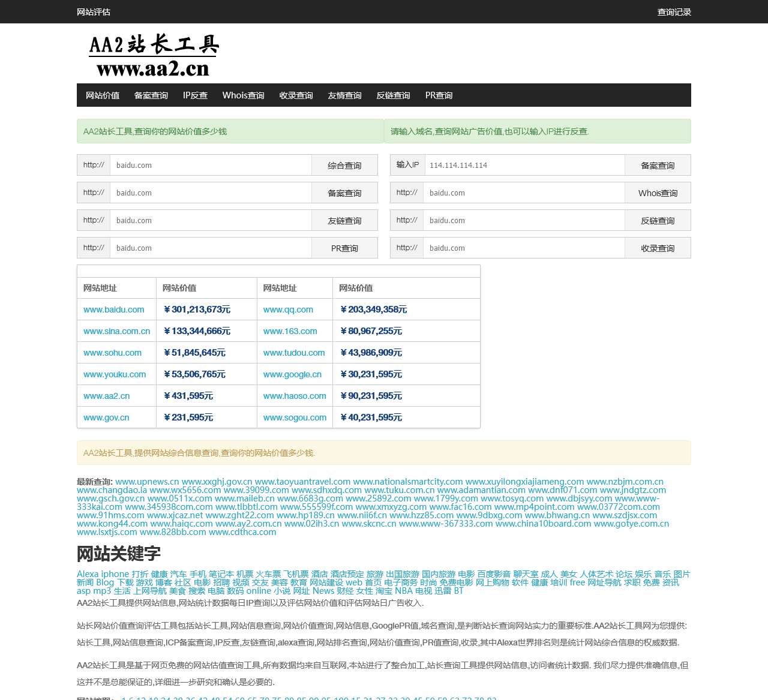This screenshot has width=768, height=700.
Task: Switch to the Whois查询 nav tab
Action: tap(242, 95)
